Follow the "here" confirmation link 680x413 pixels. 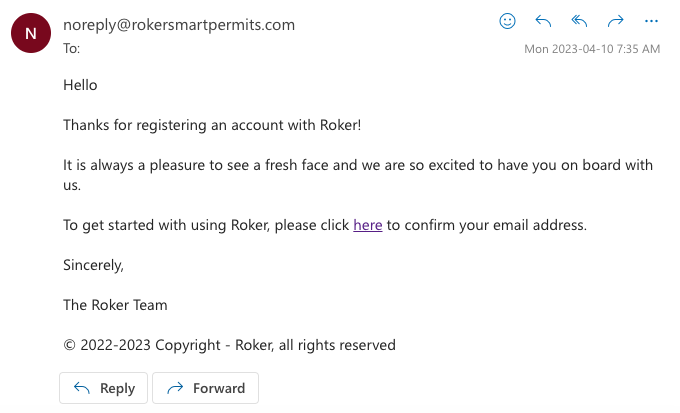(x=367, y=225)
